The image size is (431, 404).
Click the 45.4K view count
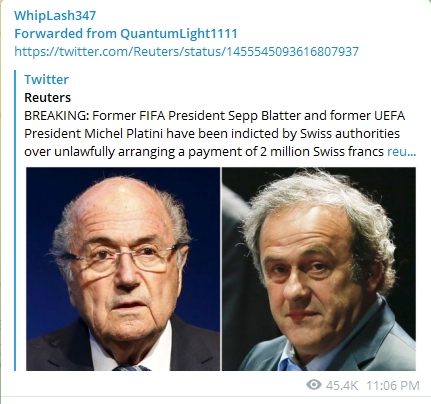[342, 385]
